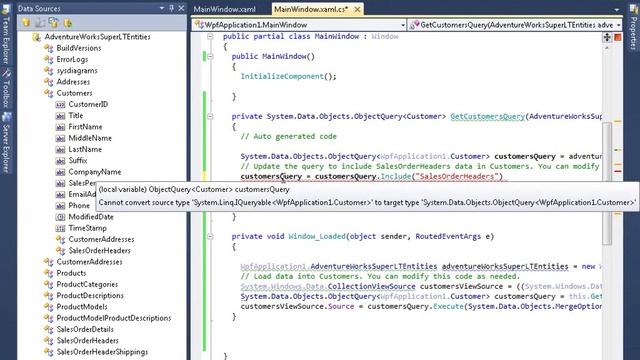The height and width of the screenshot is (360, 640).
Task: Open the Toolbox side tab
Action: tap(6, 88)
